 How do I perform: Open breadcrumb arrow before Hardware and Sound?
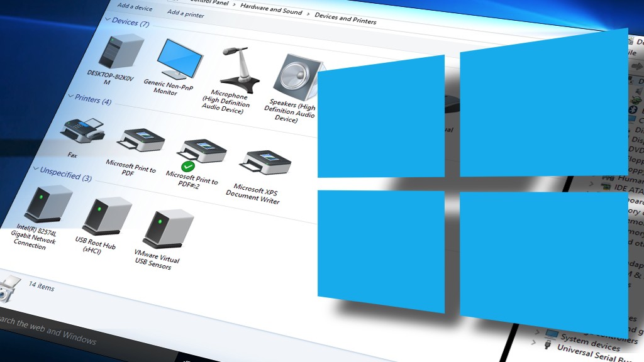coord(235,4)
